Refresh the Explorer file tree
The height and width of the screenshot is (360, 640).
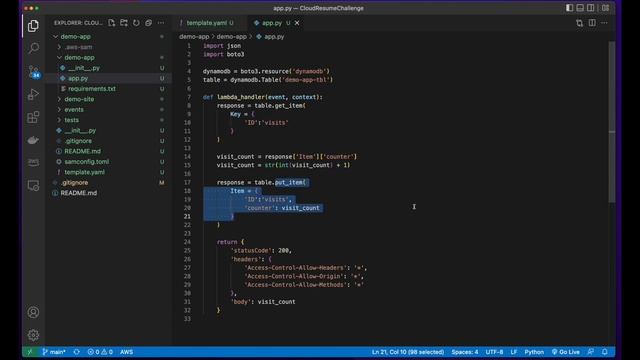pyautogui.click(x=136, y=23)
